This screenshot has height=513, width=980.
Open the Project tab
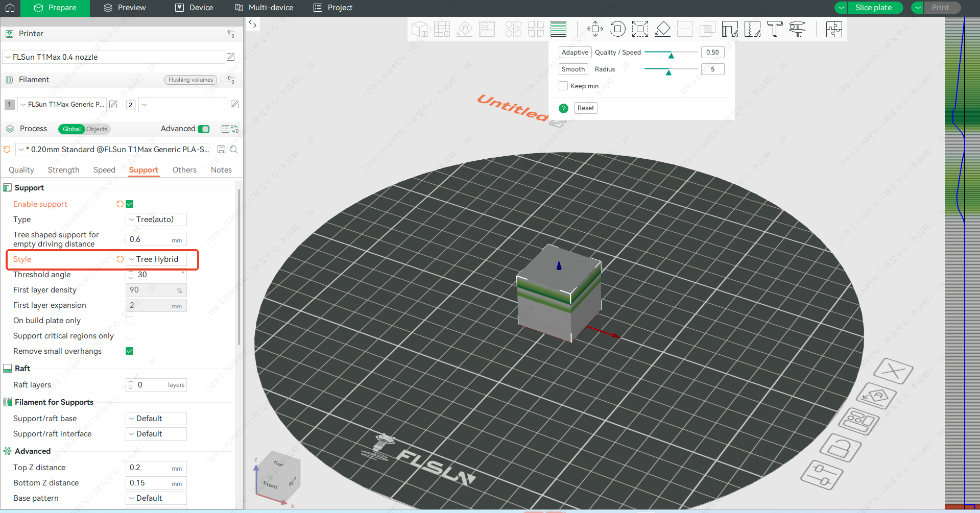coord(333,8)
